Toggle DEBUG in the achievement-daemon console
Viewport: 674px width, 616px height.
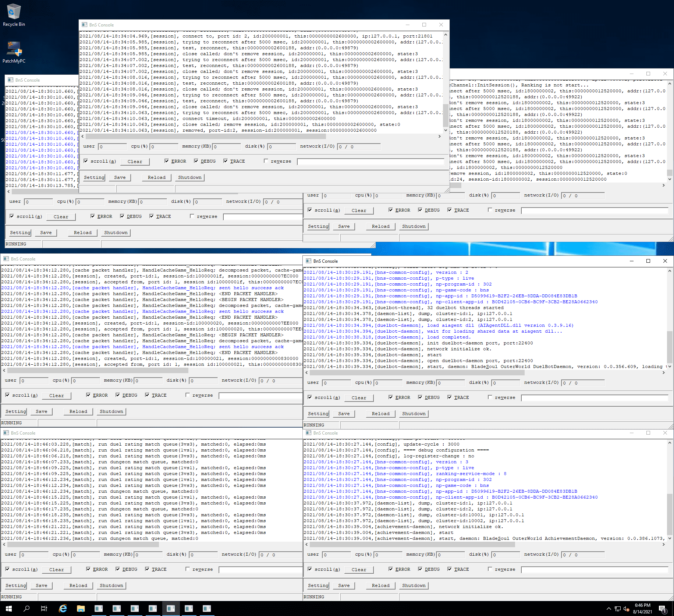pyautogui.click(x=420, y=569)
